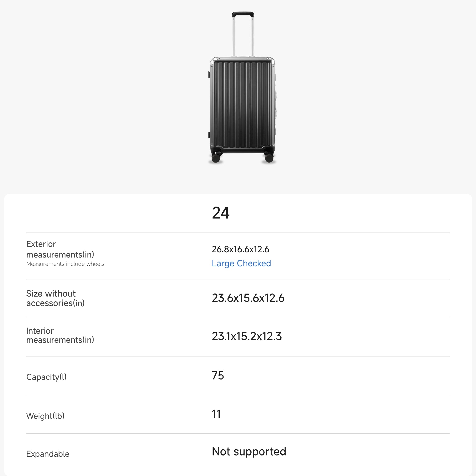This screenshot has height=476, width=476.
Task: Click the 'Measurements include wheels' note
Action: [65, 264]
